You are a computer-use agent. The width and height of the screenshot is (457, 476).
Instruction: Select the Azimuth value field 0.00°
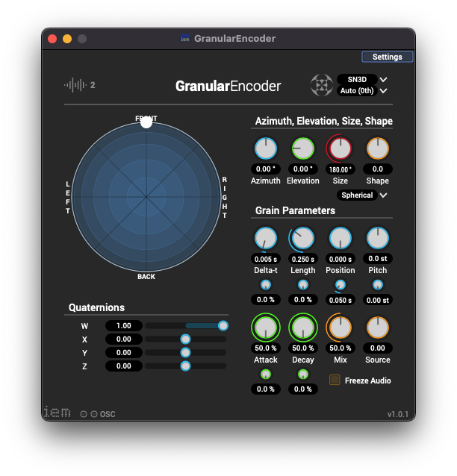pos(266,169)
